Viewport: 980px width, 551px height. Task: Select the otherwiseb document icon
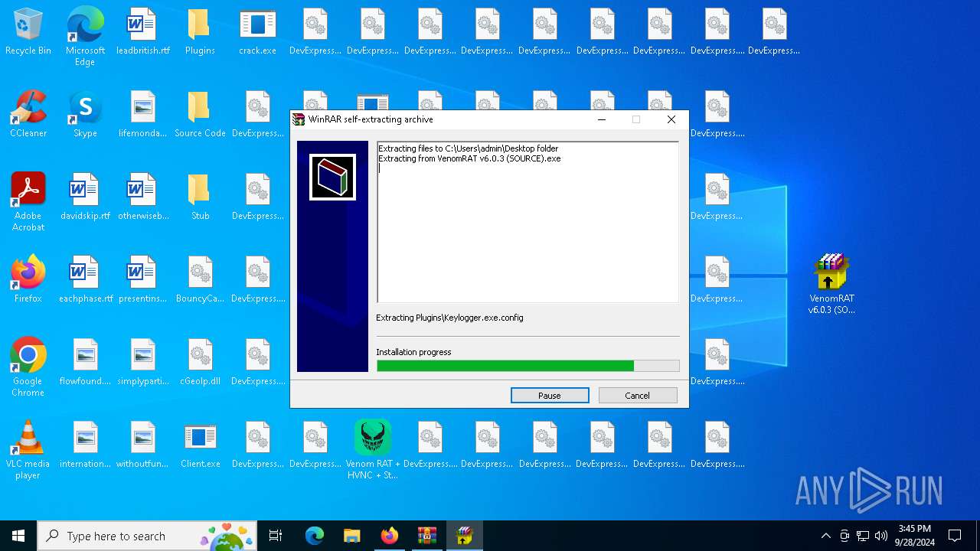pyautogui.click(x=143, y=197)
